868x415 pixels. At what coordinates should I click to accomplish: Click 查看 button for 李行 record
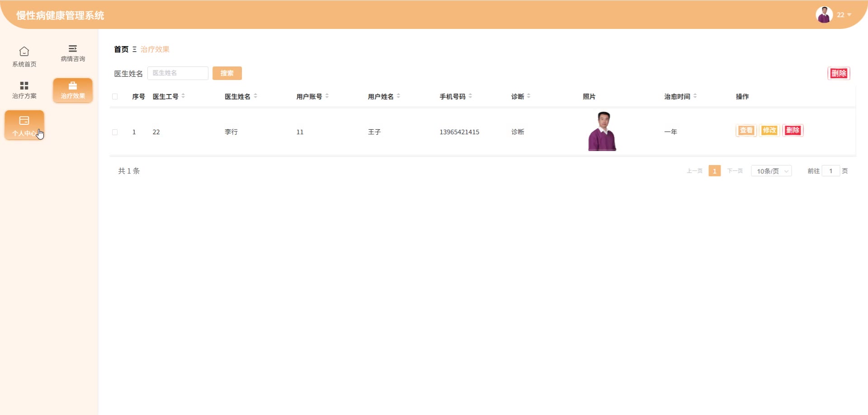point(746,131)
